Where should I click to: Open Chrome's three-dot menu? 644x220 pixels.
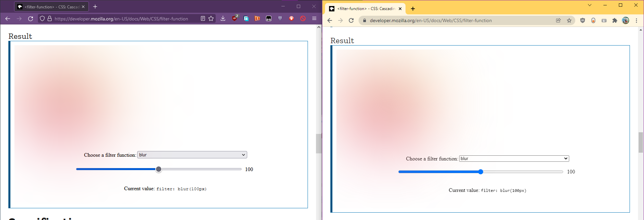pos(636,20)
